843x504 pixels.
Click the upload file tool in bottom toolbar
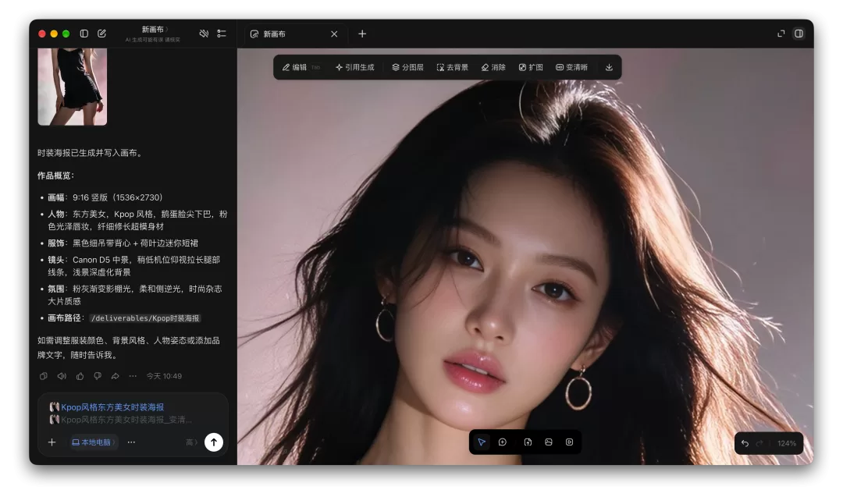point(528,442)
